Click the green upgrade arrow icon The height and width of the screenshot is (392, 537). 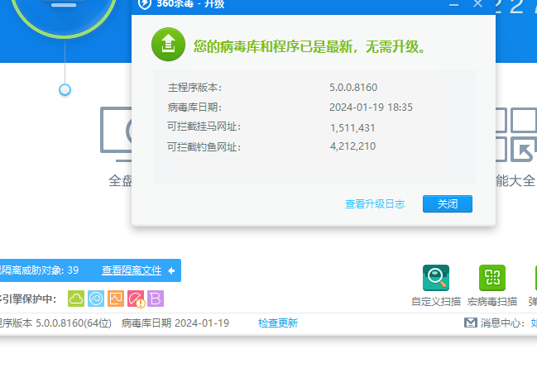[168, 45]
